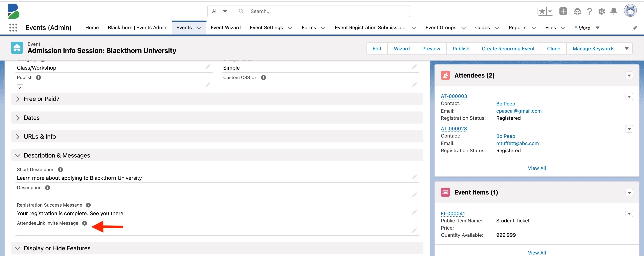Screen dimensions: 644x256
Task: Show info tooltip for Publish field
Action: point(39,77)
